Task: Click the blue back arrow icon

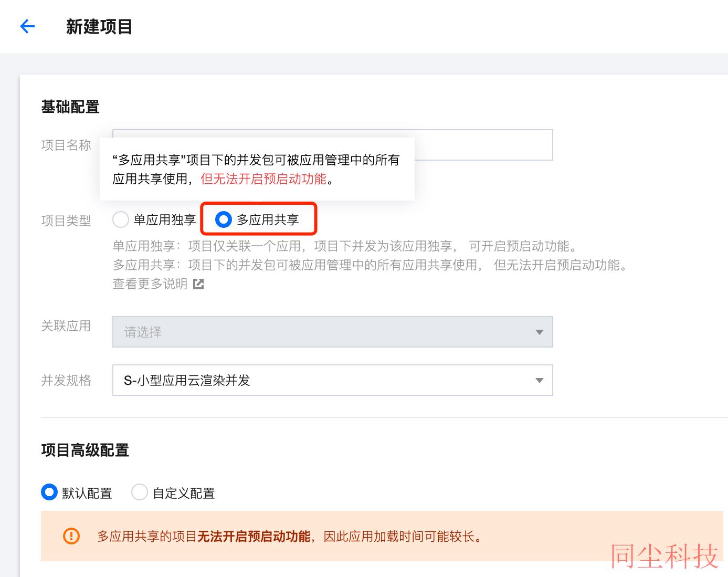Action: [x=27, y=26]
